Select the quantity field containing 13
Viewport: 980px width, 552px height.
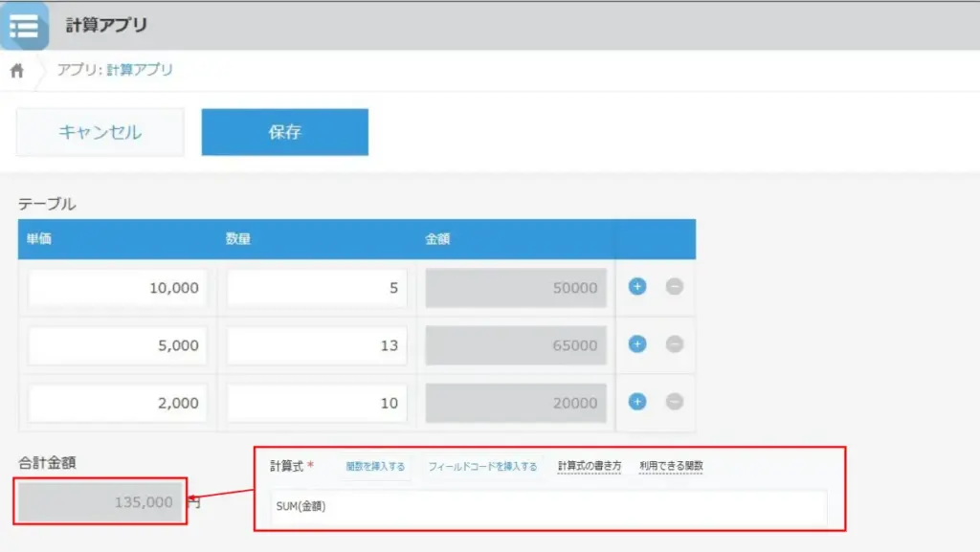316,344
